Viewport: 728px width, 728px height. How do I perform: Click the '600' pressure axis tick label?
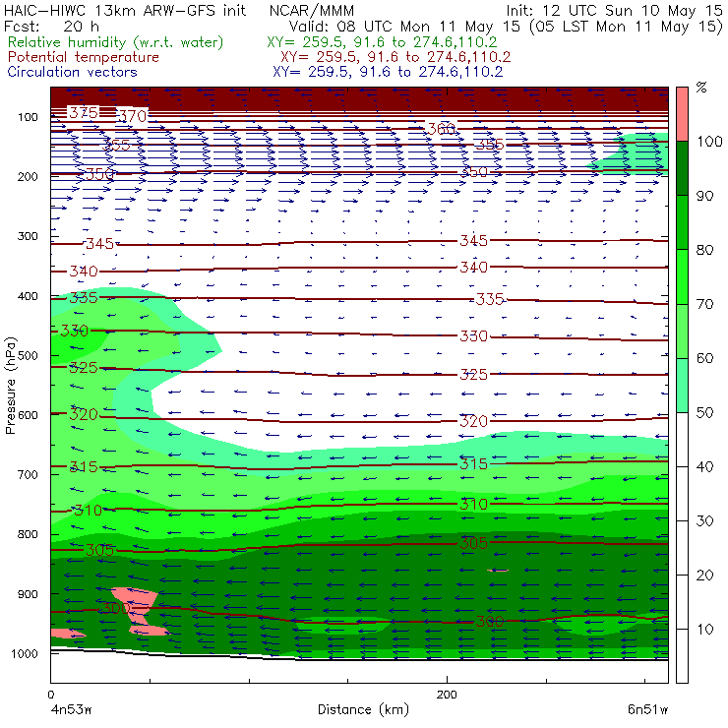[28, 415]
